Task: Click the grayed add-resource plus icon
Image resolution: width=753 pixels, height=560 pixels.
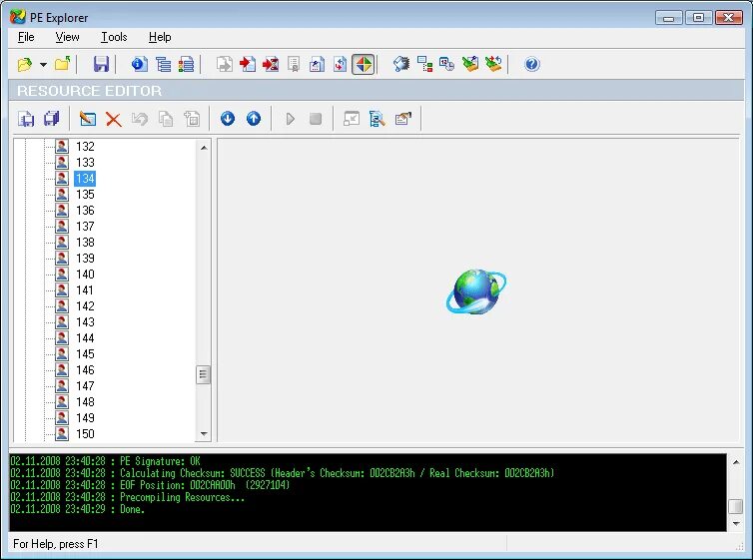Action: (192, 119)
